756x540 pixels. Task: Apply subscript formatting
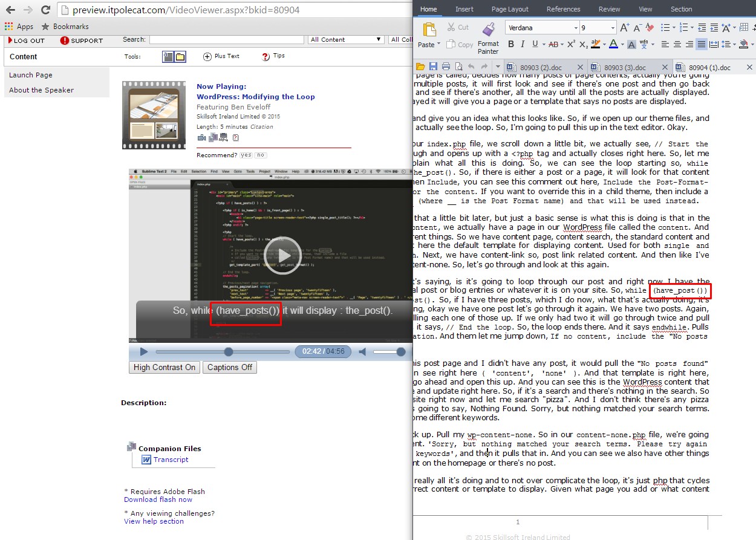coord(583,44)
